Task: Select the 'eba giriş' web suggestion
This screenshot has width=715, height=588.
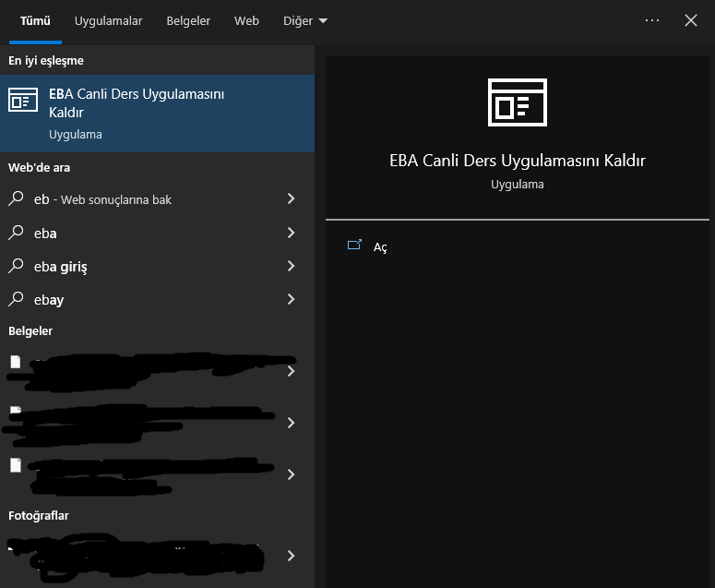Action: coord(158,267)
